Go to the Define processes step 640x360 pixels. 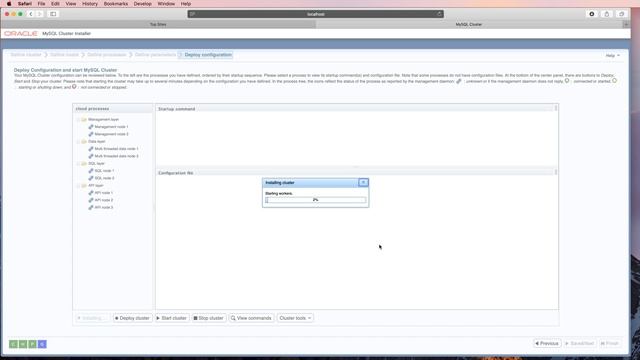pos(107,55)
